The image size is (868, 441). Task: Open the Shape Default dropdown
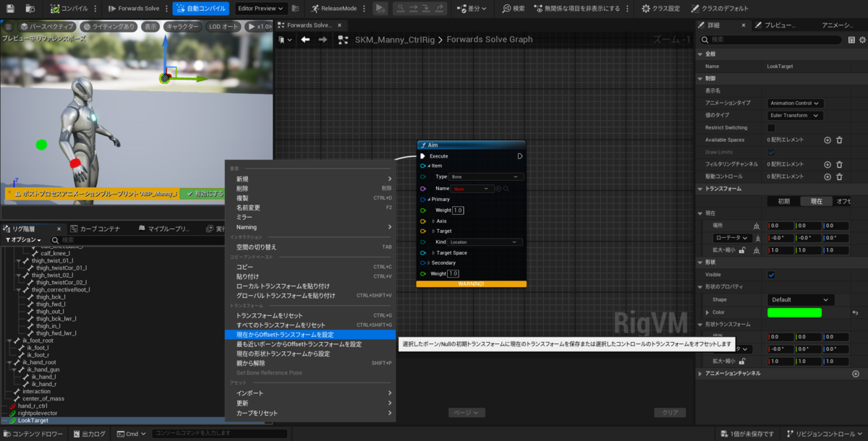click(x=799, y=299)
